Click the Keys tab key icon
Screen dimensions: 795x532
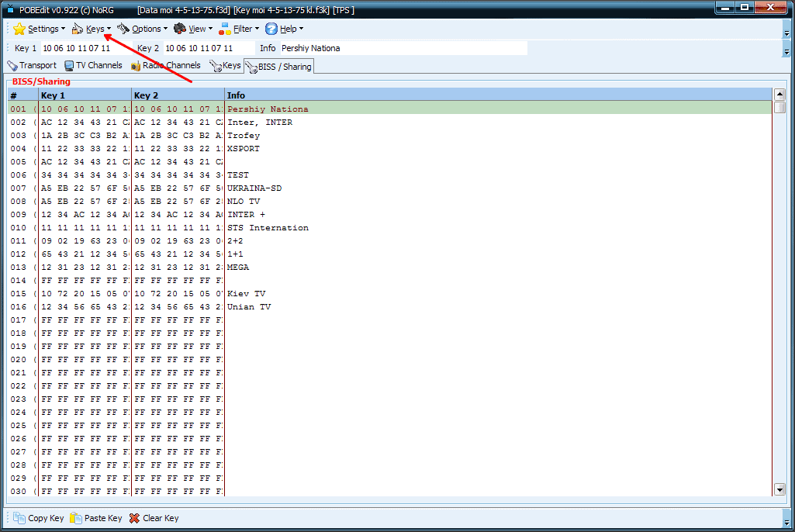[x=216, y=66]
